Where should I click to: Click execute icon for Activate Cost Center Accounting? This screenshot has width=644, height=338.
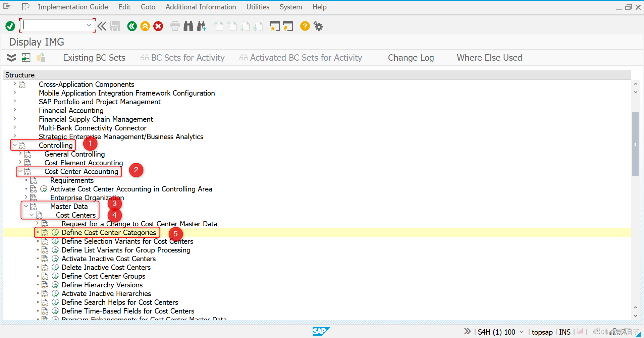[44, 189]
